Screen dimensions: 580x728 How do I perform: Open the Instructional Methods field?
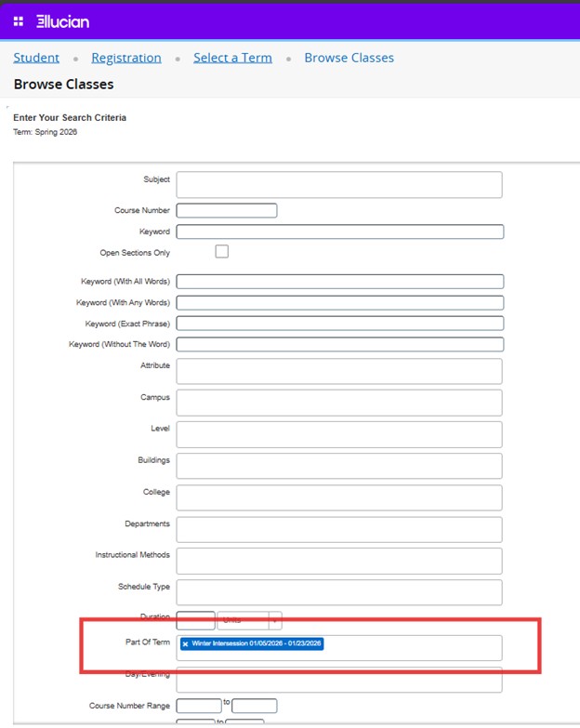pyautogui.click(x=338, y=561)
